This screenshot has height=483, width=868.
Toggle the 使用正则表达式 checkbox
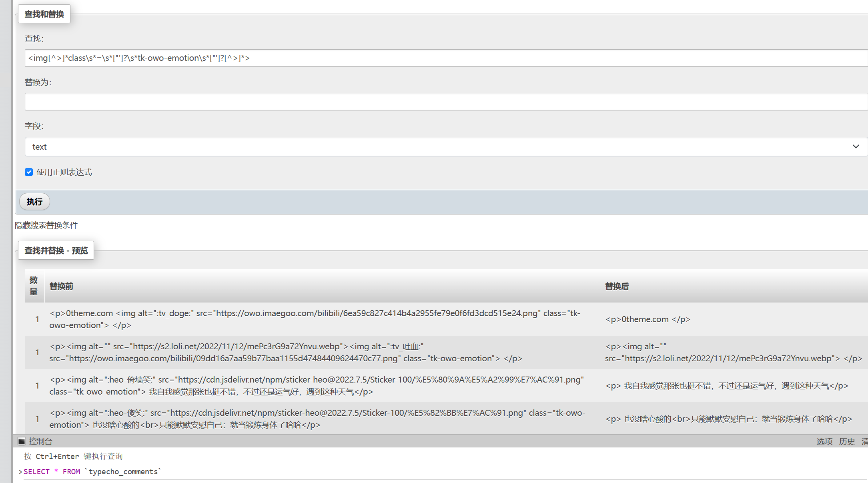tap(29, 172)
